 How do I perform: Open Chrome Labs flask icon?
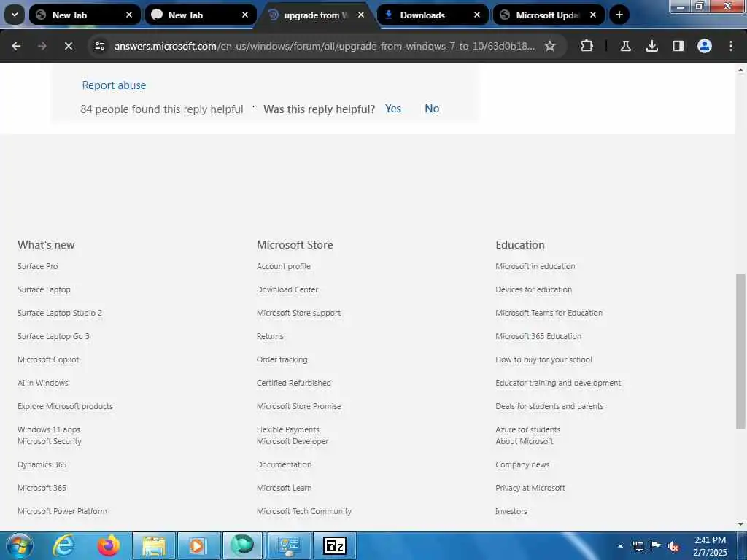coord(625,46)
